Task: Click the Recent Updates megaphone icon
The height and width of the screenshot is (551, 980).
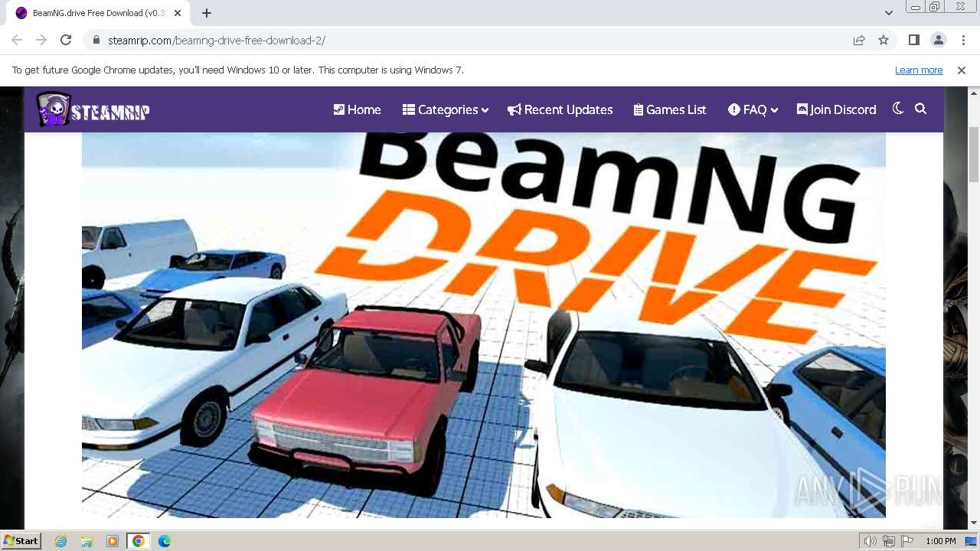Action: [514, 109]
